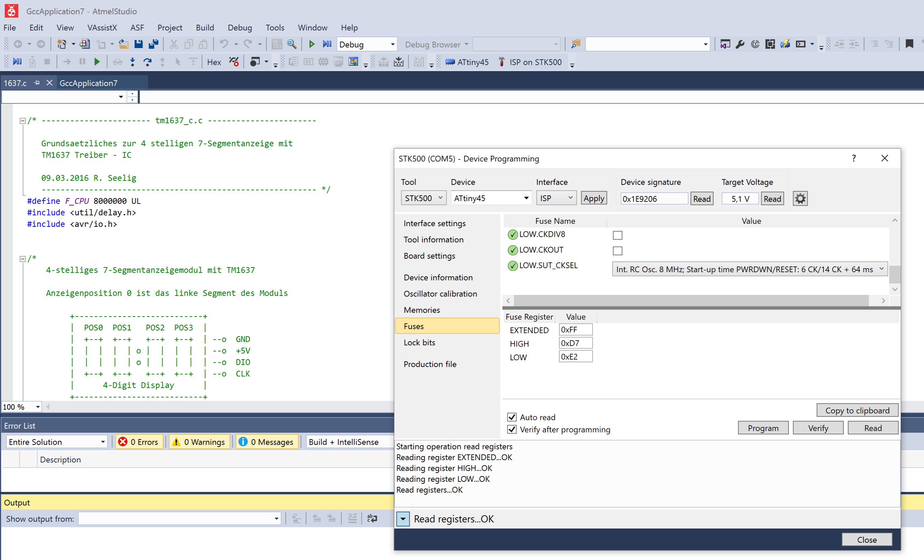Switch to the GccApplication7 tab
Viewport: 924px width, 560px height.
88,83
